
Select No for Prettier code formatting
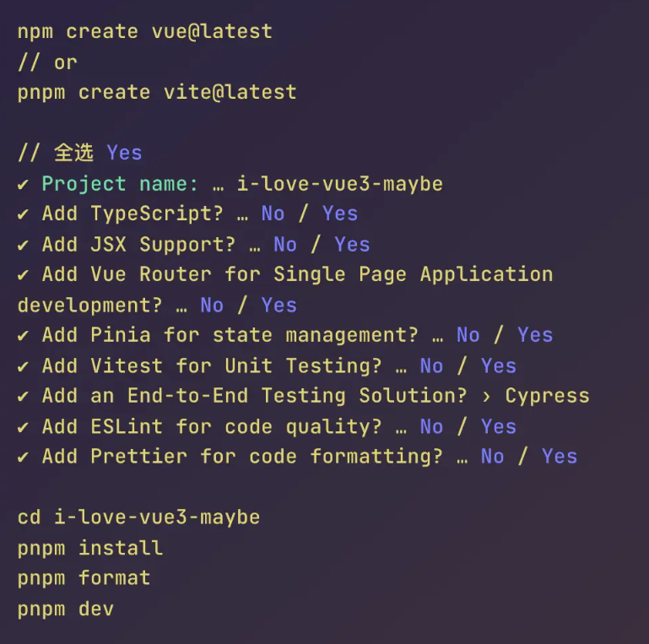(493, 457)
